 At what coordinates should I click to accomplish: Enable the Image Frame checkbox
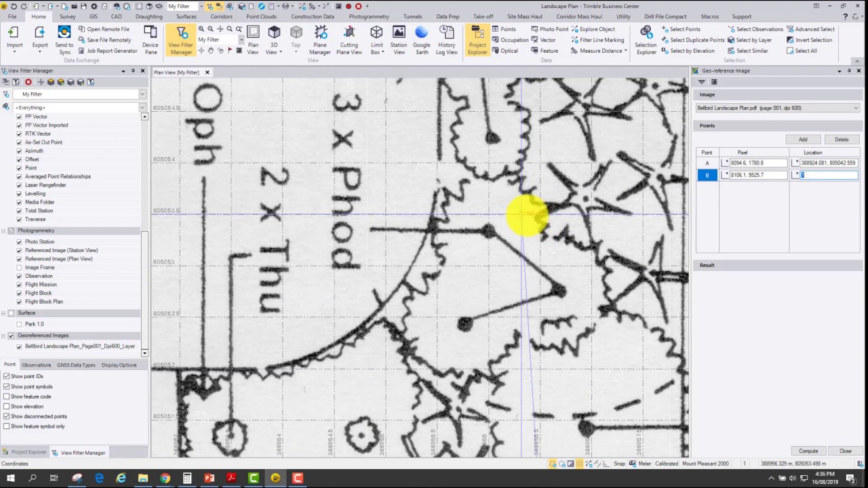tap(19, 268)
